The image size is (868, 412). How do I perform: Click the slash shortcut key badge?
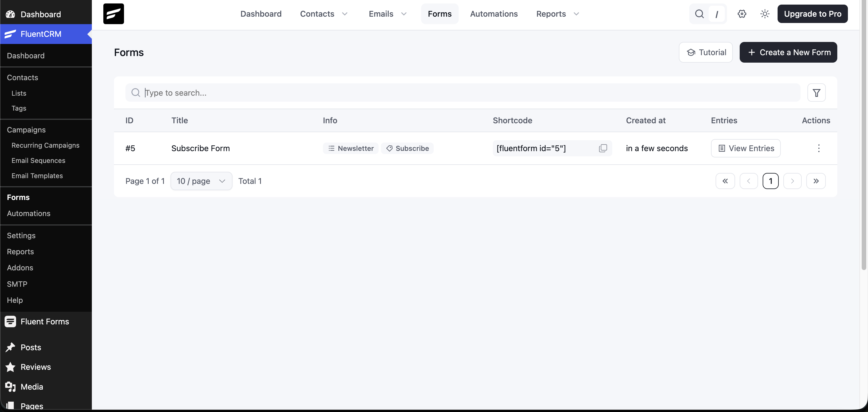click(717, 14)
